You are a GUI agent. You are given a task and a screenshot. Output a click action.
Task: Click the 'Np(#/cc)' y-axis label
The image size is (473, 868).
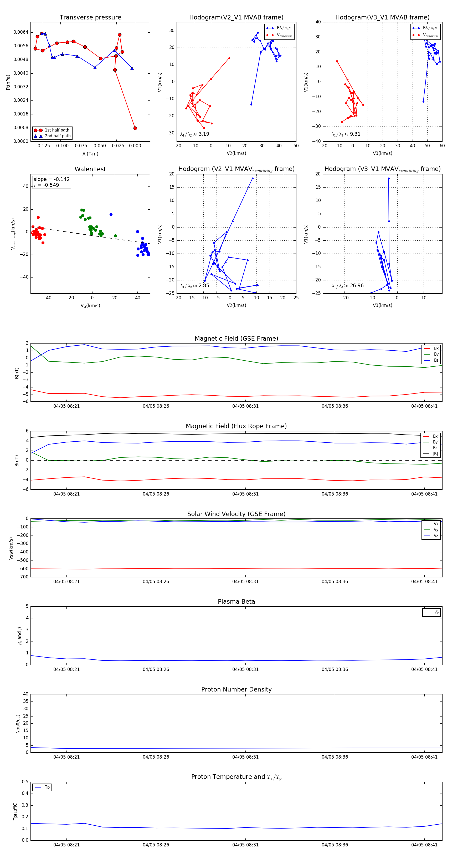[x=18, y=723]
